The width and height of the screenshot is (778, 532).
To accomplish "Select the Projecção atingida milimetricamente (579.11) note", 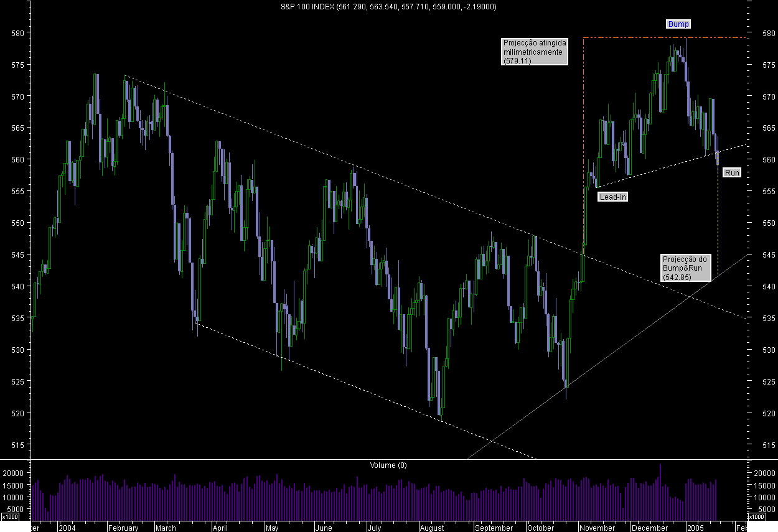I will (535, 52).
